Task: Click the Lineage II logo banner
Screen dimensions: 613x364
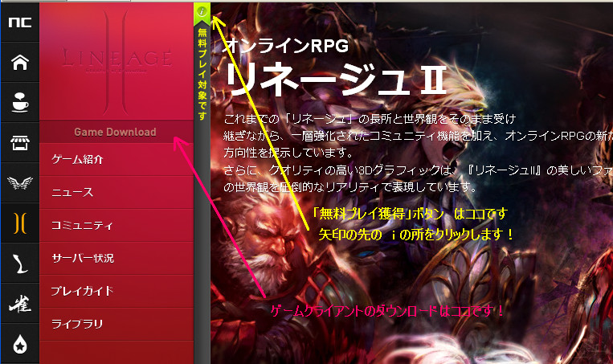Action: point(116,61)
